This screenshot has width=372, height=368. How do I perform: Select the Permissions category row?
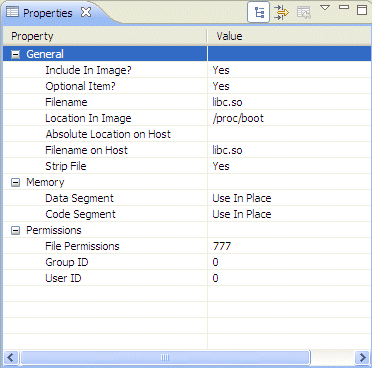click(187, 230)
